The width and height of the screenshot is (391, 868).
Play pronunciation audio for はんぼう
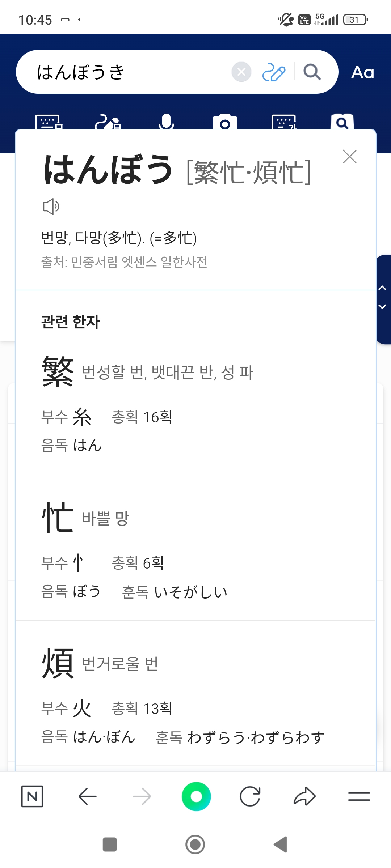tap(51, 207)
